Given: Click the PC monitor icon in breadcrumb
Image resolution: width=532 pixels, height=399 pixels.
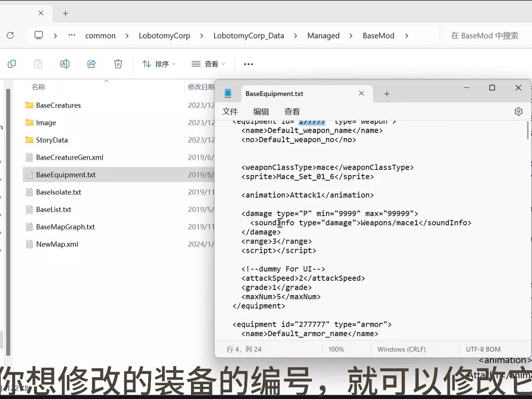Looking at the screenshot, I should click(38, 35).
